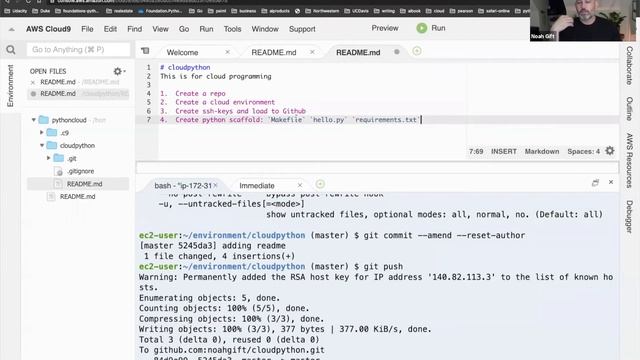
Task: Click the pythoncloud folder icon
Action: pos(44,120)
